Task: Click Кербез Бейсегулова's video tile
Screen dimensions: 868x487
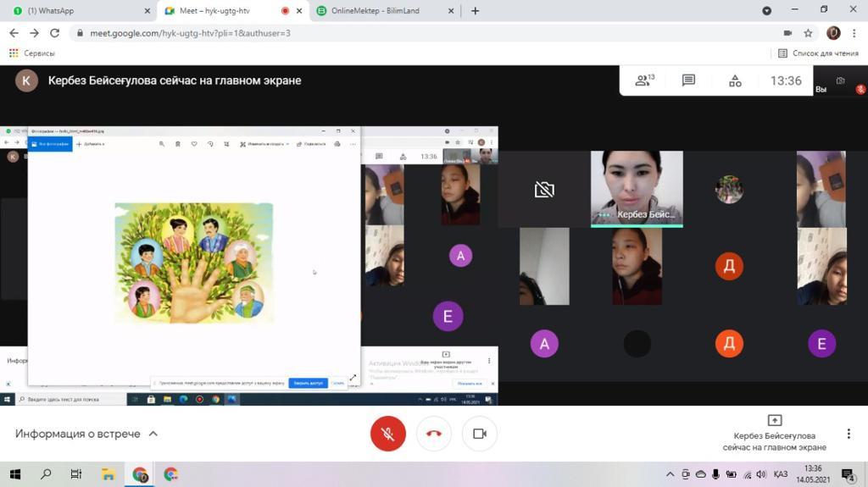Action: coord(637,189)
